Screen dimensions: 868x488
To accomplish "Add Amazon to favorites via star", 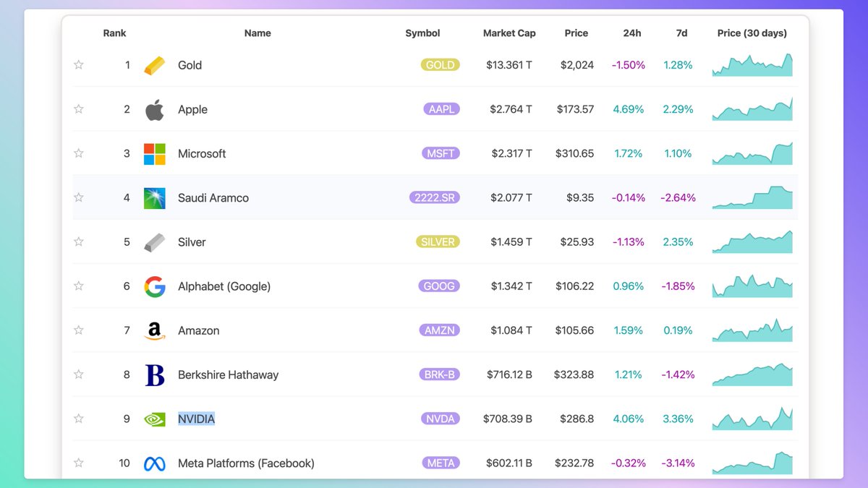I will tap(79, 330).
